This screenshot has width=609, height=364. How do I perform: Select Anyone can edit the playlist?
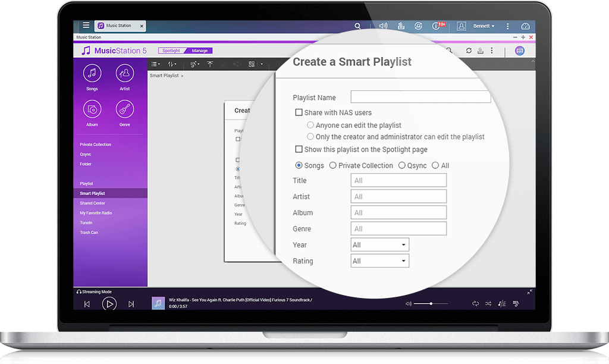click(310, 125)
